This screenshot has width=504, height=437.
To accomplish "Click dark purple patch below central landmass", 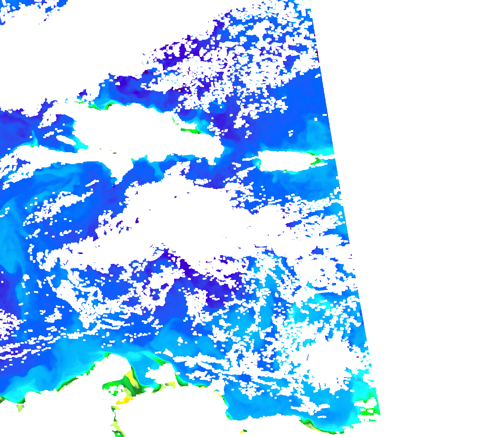I will [x=189, y=269].
